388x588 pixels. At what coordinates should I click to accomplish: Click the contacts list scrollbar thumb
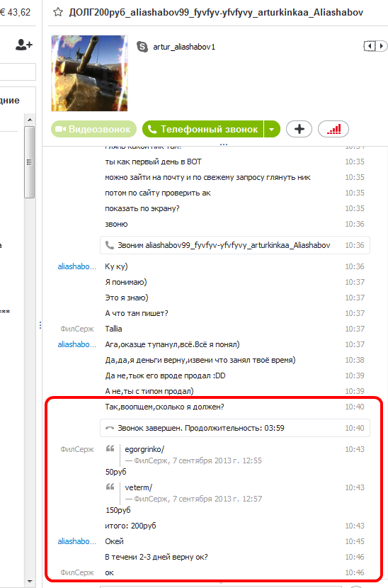tap(29, 162)
